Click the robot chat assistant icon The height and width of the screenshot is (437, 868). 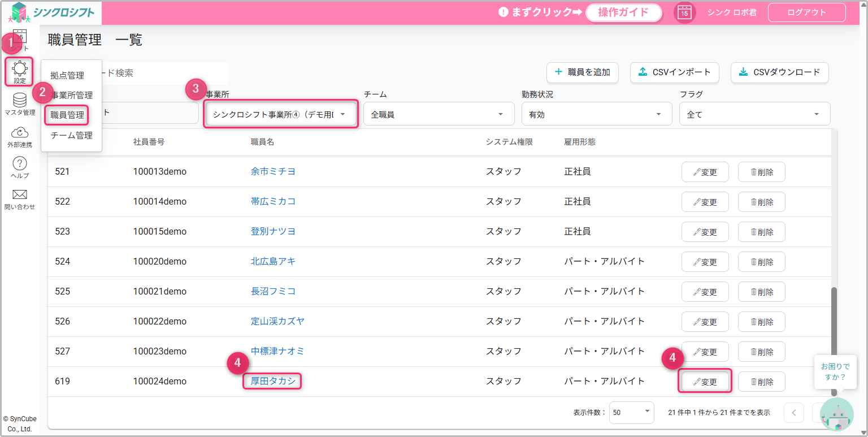pos(836,414)
